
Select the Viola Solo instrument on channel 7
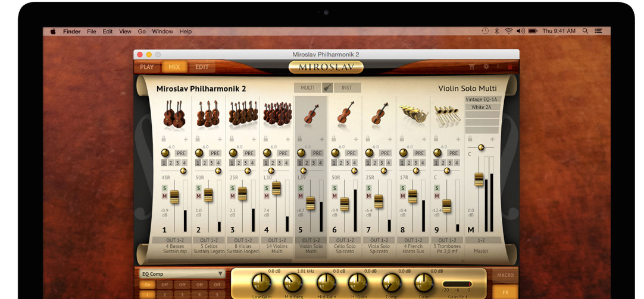pyautogui.click(x=380, y=113)
